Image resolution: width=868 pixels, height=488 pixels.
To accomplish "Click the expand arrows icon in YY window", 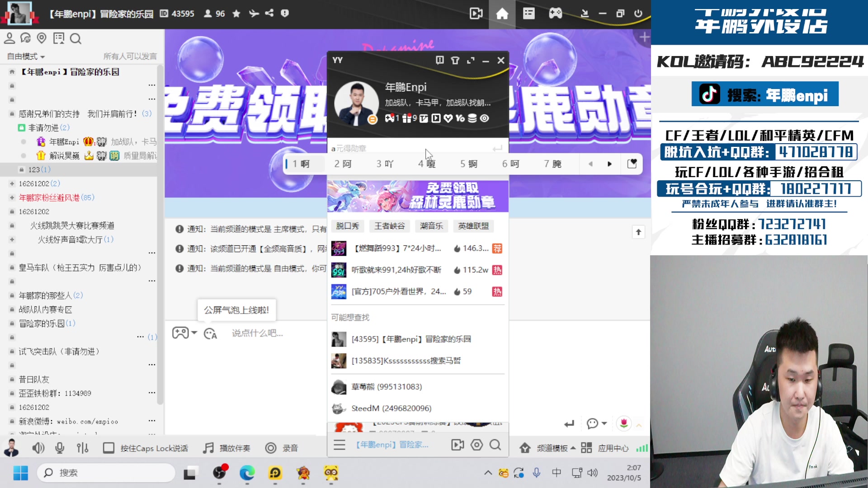I will click(471, 60).
